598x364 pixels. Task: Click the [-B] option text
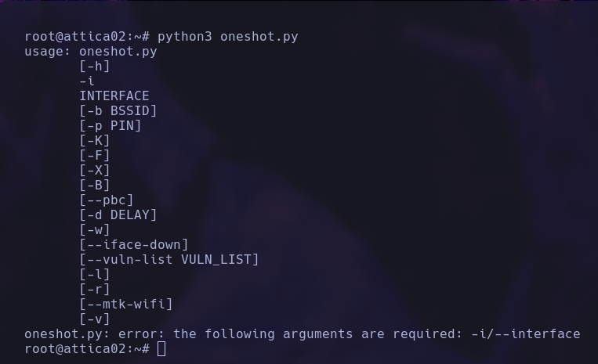coord(95,186)
